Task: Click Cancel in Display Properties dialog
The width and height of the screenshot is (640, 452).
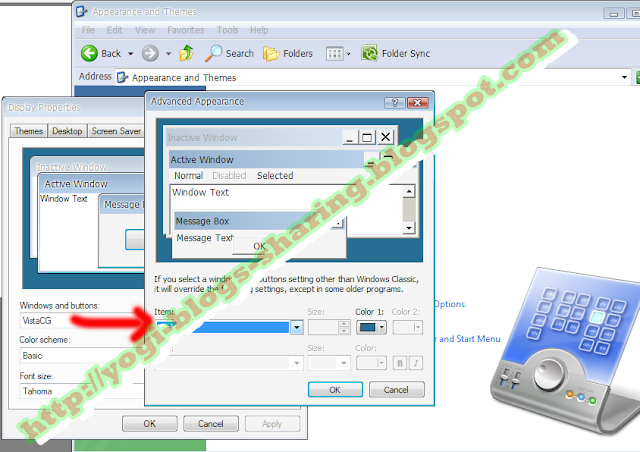Action: [211, 423]
